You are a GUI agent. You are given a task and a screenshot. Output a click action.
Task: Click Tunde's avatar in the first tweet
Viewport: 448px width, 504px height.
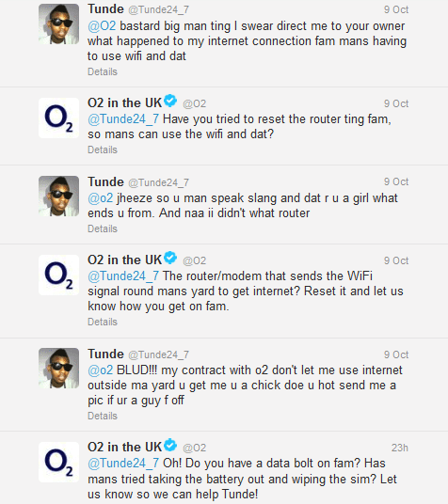click(x=58, y=24)
